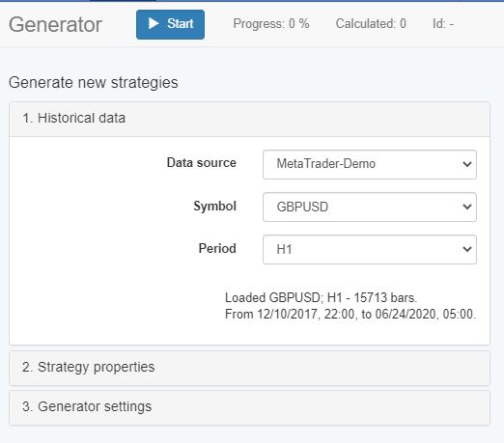Screen dimensions: 504x443
Task: Open the Symbol GBPUSD dropdown
Action: [370, 207]
